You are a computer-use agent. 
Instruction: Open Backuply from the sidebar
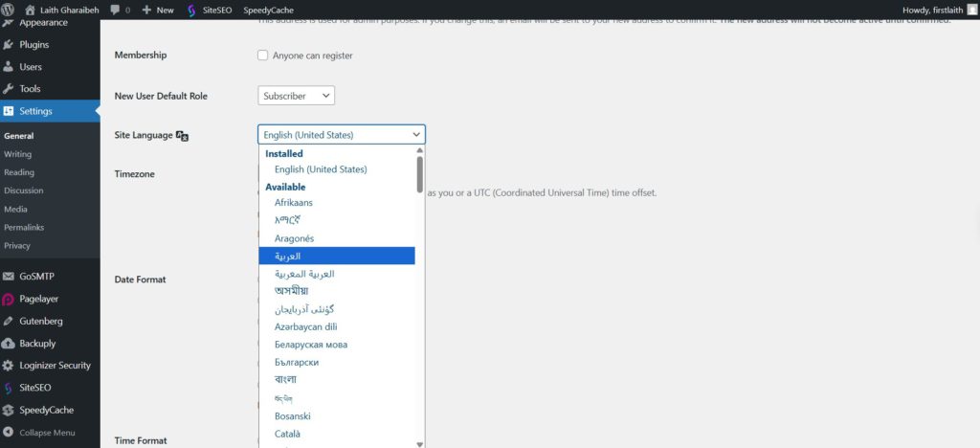[x=37, y=343]
